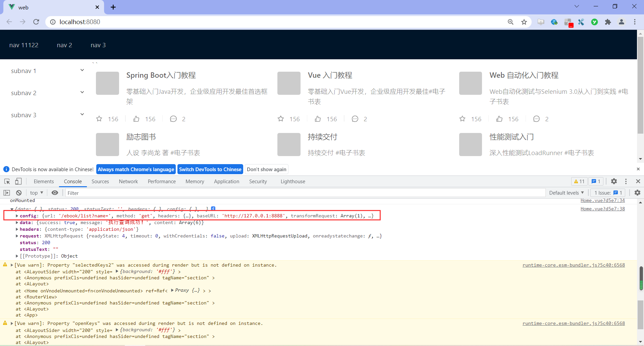Switch to the Performance tab
This screenshot has height=346, width=644.
(x=162, y=181)
